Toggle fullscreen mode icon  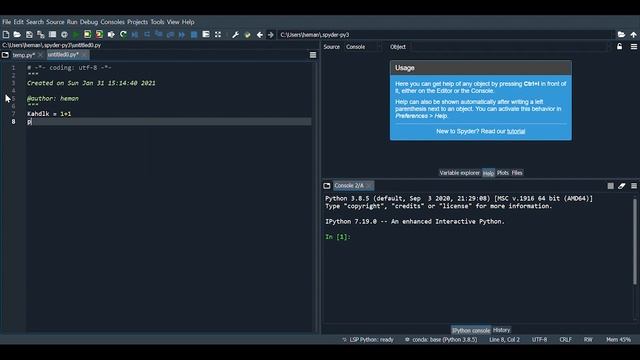(218, 35)
